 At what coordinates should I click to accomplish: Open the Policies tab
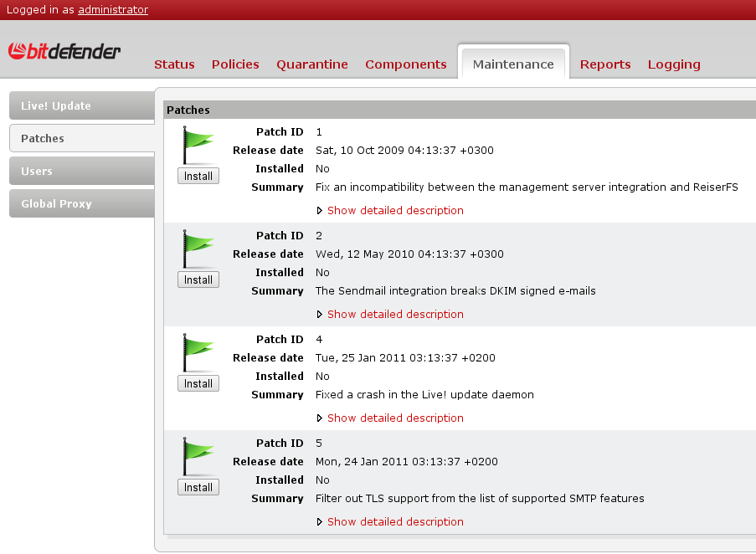[x=235, y=64]
